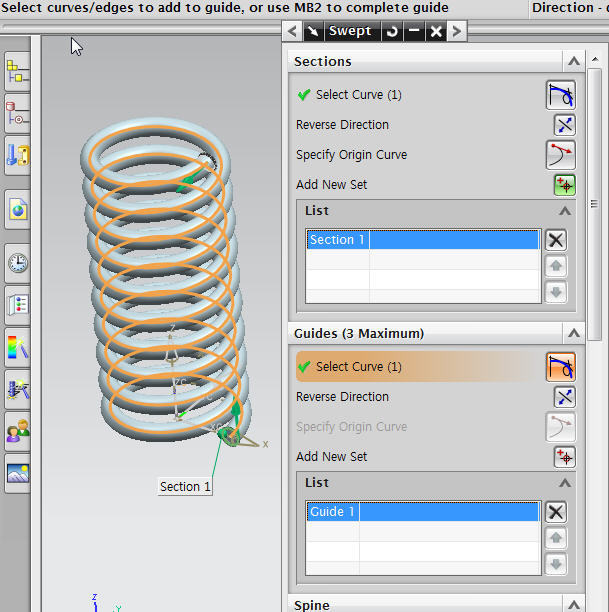This screenshot has width=609, height=612.
Task: Reset the Swept dialog with circular arrow
Action: click(391, 31)
